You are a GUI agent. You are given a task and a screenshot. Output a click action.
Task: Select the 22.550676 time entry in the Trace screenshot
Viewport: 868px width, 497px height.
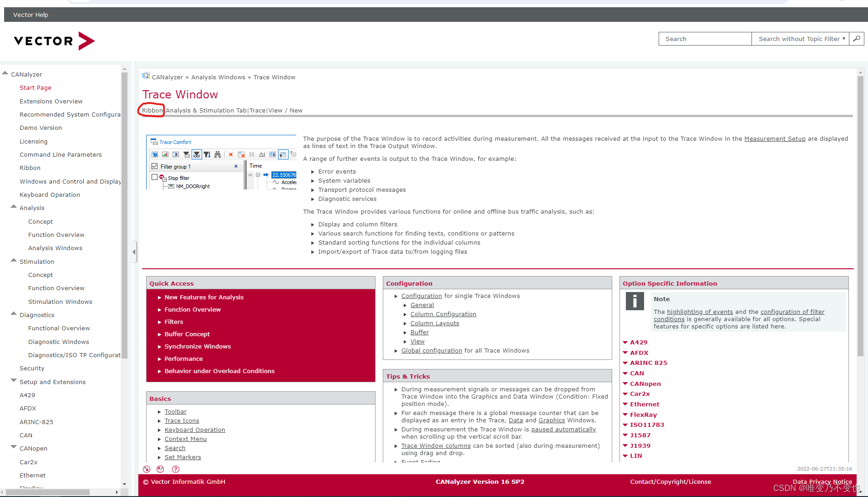tap(284, 174)
